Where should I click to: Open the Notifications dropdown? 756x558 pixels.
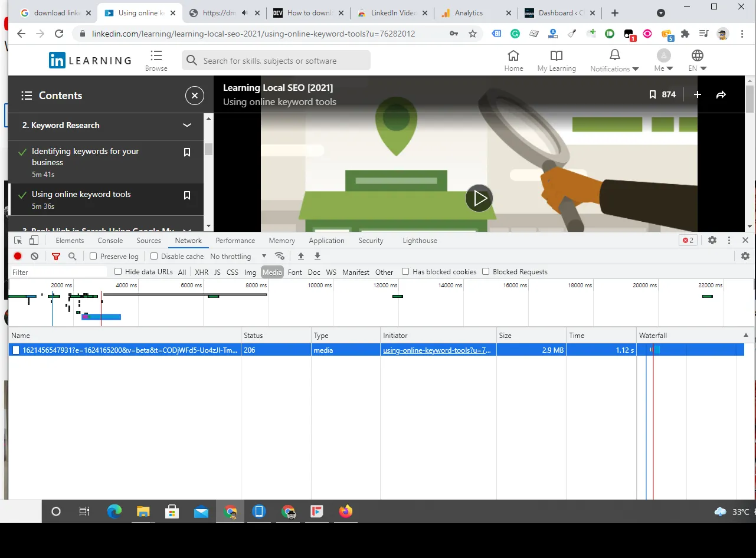pos(614,60)
